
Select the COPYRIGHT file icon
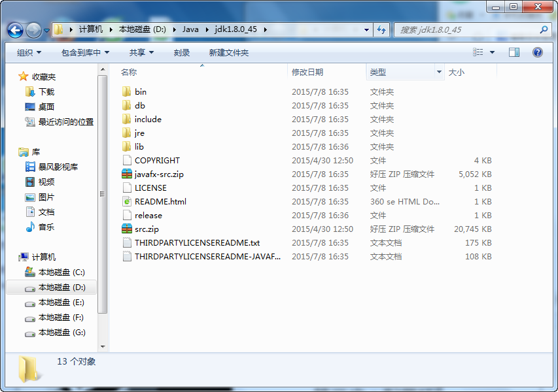point(127,160)
